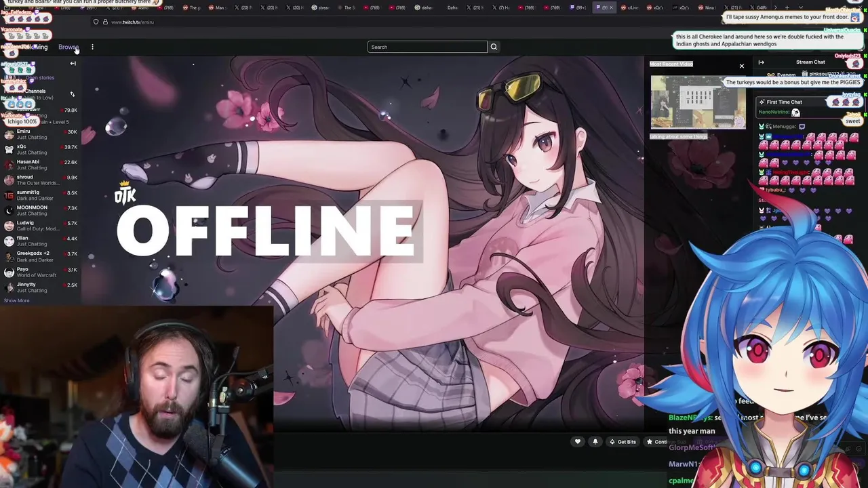Image resolution: width=868 pixels, height=488 pixels.
Task: Open Emiru's channel in the sidebar
Action: (x=41, y=134)
